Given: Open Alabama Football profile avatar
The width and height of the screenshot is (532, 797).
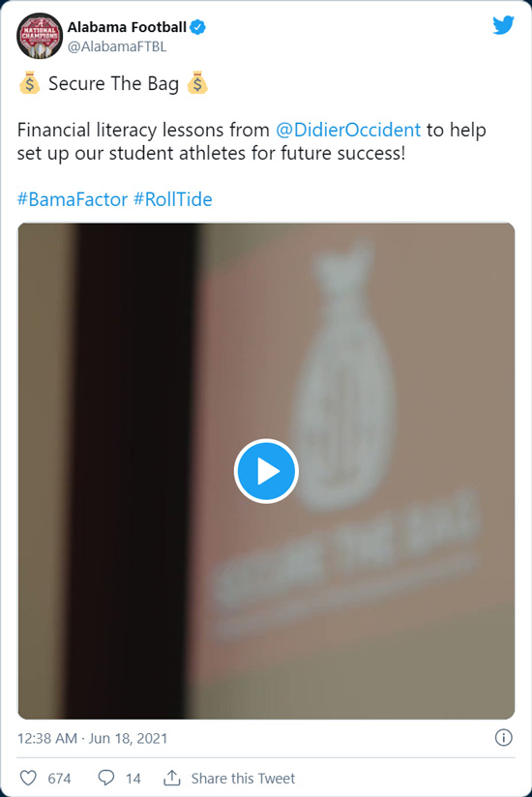Looking at the screenshot, I should point(40,36).
